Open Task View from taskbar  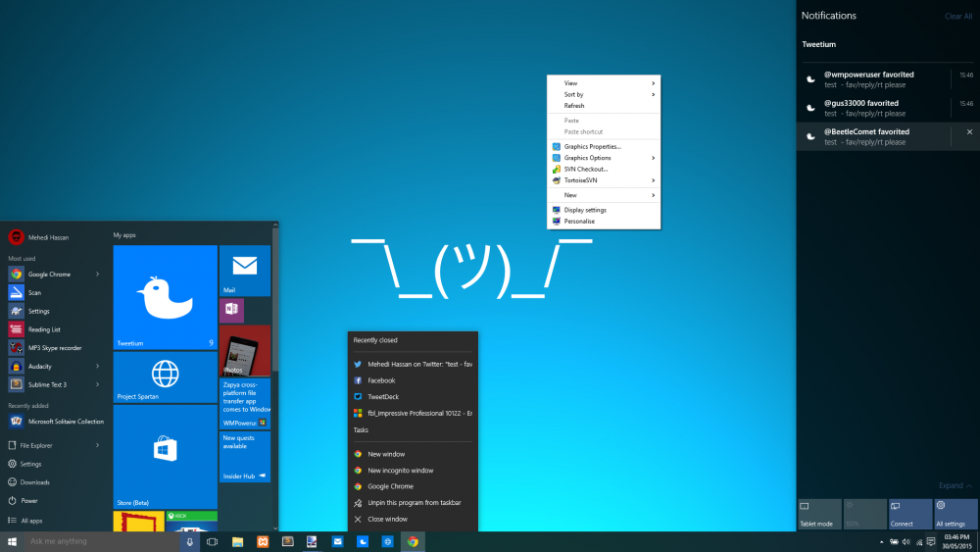tap(213, 542)
